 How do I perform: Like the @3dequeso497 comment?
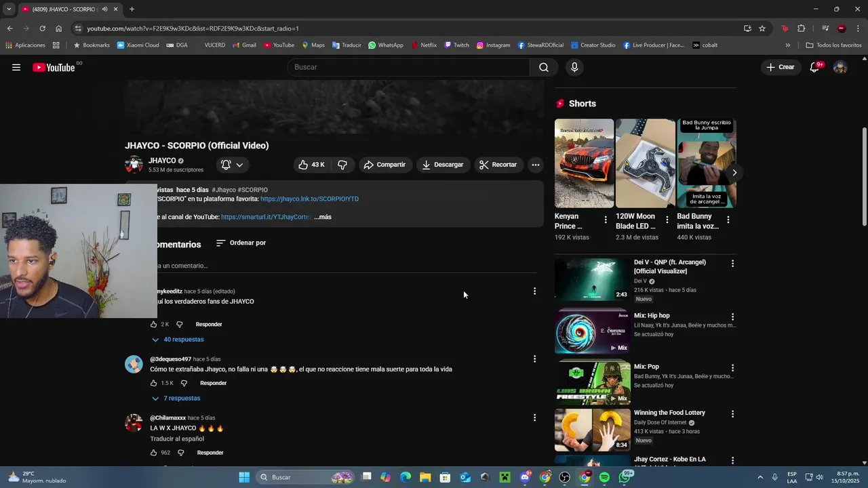[153, 383]
